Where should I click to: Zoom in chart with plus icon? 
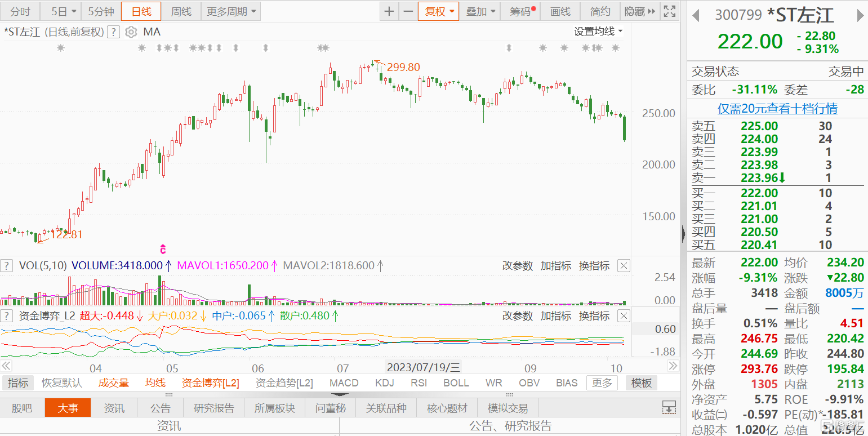click(389, 11)
